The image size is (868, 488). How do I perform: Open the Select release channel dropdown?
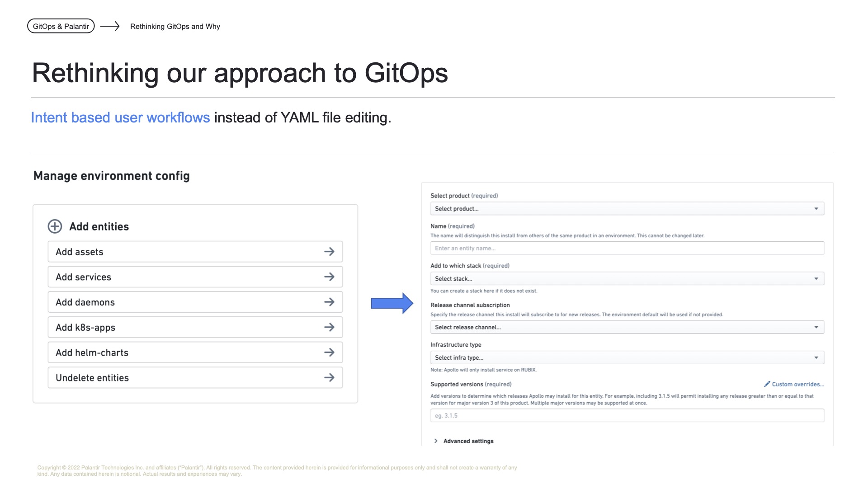[x=627, y=327]
